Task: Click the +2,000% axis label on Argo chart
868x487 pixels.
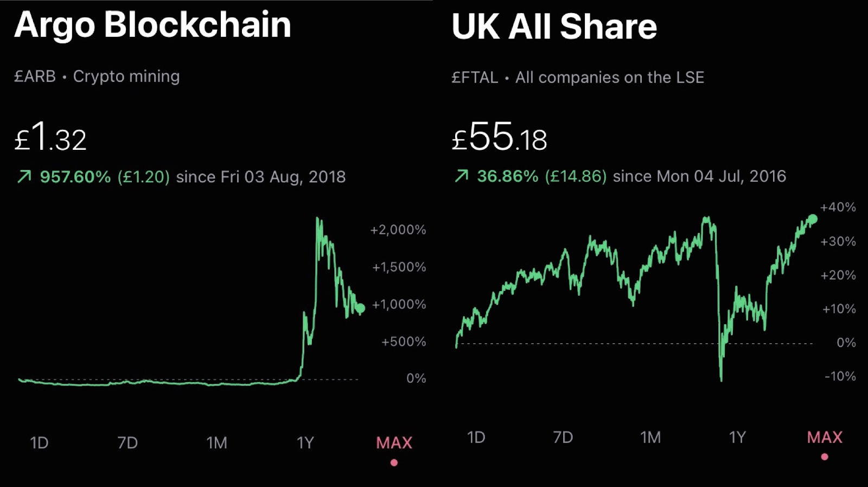Action: coord(399,230)
